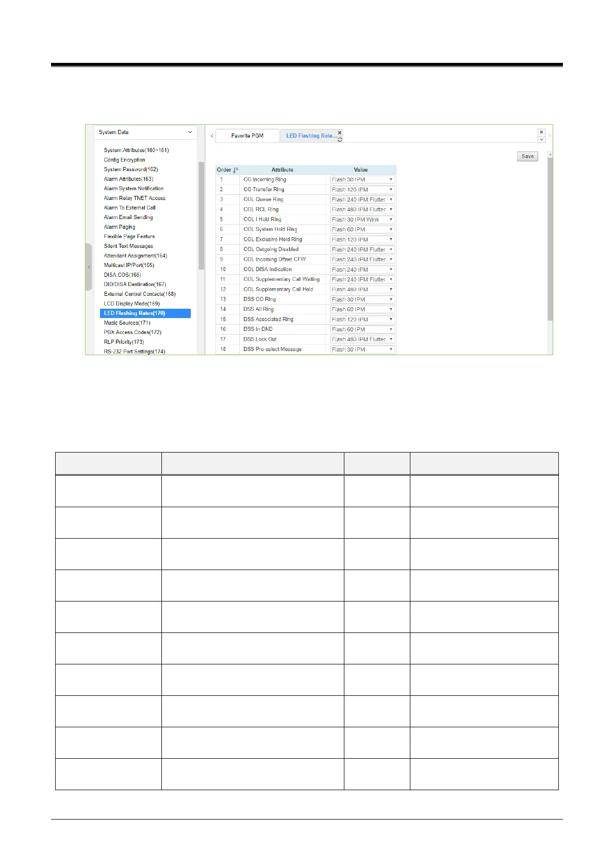
Task: Open the COL Supplementary Call Waiting dropdown
Action: coord(362,279)
